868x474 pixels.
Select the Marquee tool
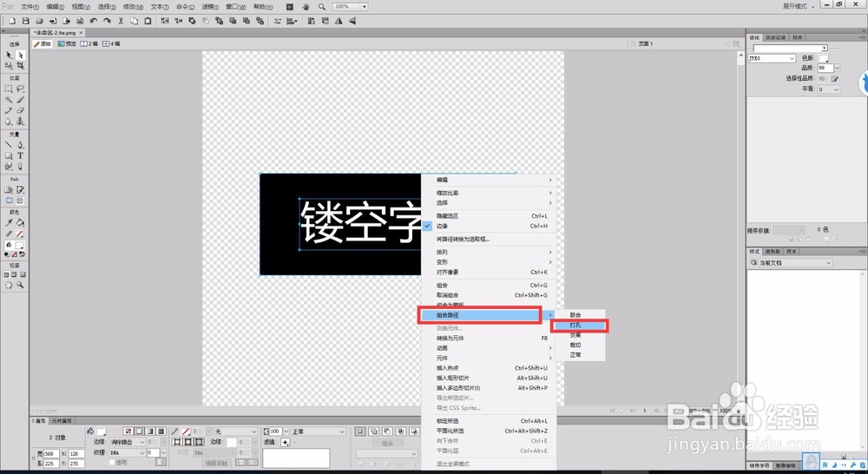tap(9, 89)
